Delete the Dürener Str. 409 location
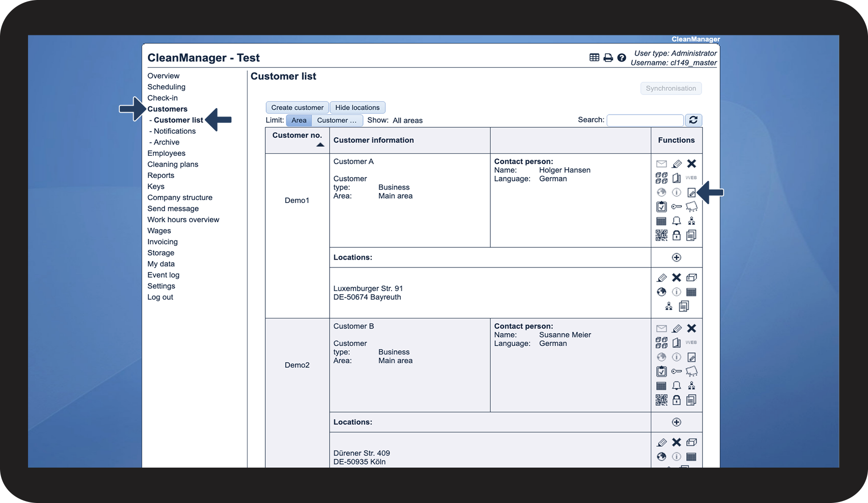Viewport: 868px width, 503px height. pyautogui.click(x=677, y=443)
